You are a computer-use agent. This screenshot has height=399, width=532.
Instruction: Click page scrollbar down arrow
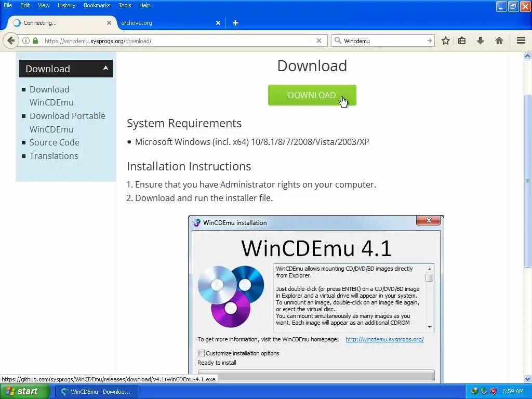tap(528, 379)
